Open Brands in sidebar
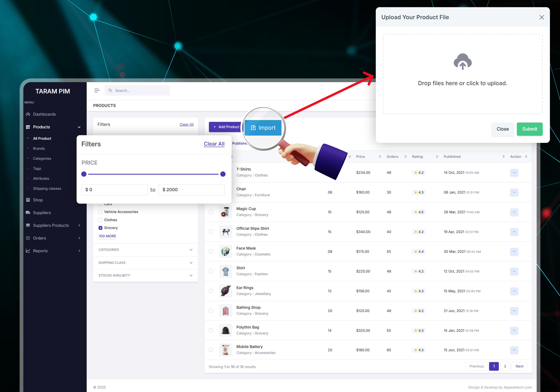The height and width of the screenshot is (392, 560). 39,148
